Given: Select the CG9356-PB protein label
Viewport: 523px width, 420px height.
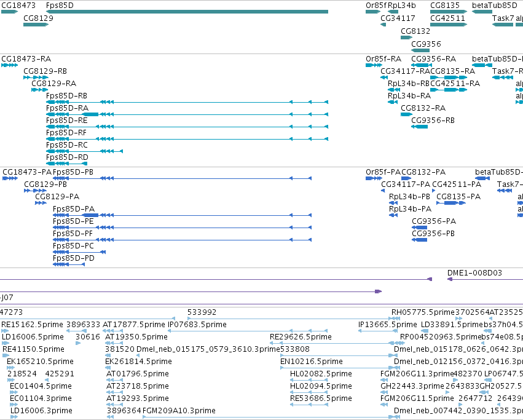Looking at the screenshot, I should tap(433, 234).
